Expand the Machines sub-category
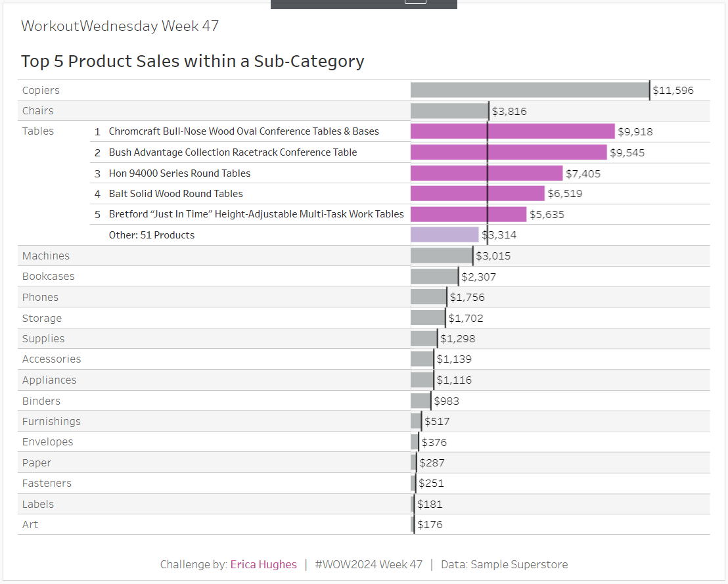This screenshot has width=728, height=584. pyautogui.click(x=46, y=256)
